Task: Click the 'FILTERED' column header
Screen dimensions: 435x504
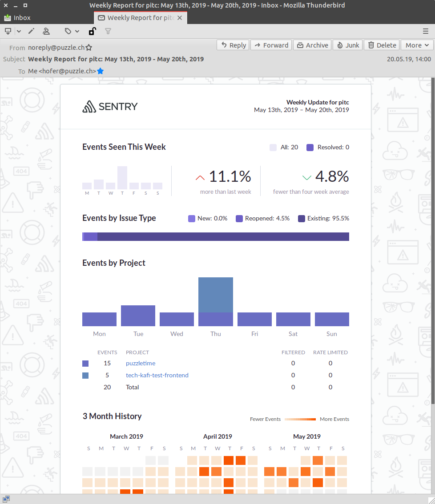Action: 293,352
